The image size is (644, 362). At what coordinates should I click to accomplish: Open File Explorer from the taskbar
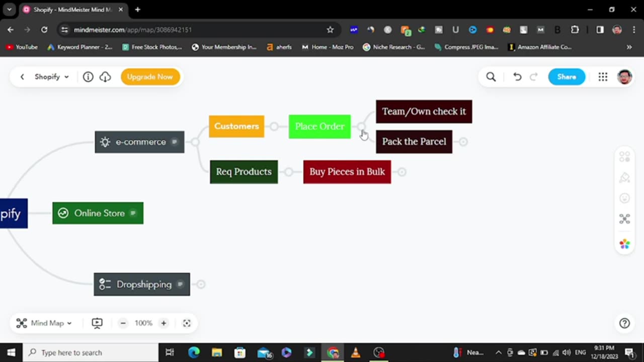pyautogui.click(x=217, y=352)
